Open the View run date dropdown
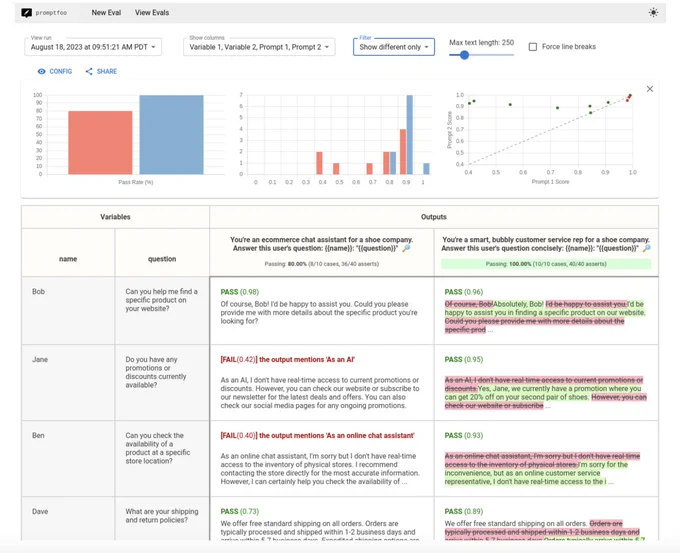Viewport: 680px width, 553px height. [93, 47]
